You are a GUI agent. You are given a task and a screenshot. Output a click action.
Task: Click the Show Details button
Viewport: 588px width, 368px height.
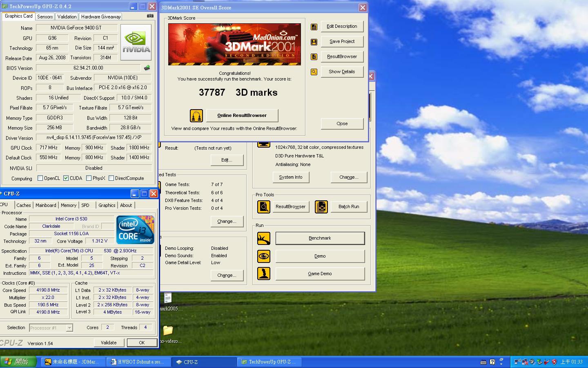click(x=342, y=72)
